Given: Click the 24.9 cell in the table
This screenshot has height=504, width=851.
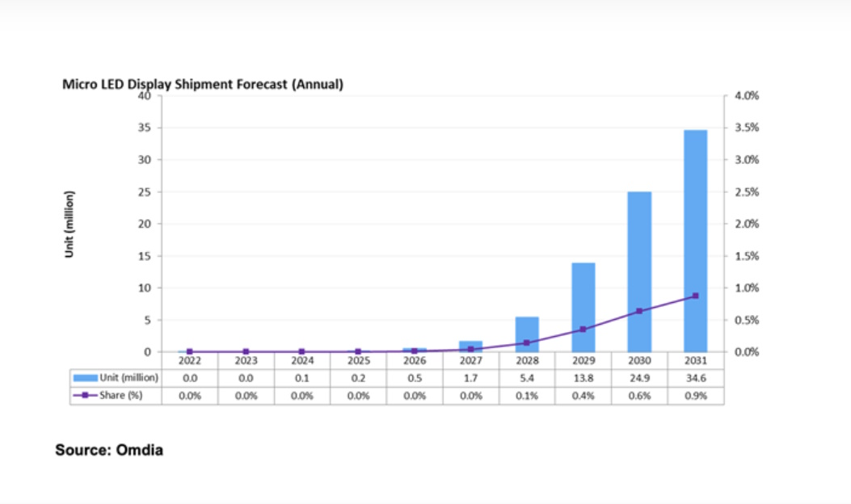Looking at the screenshot, I should (x=639, y=377).
